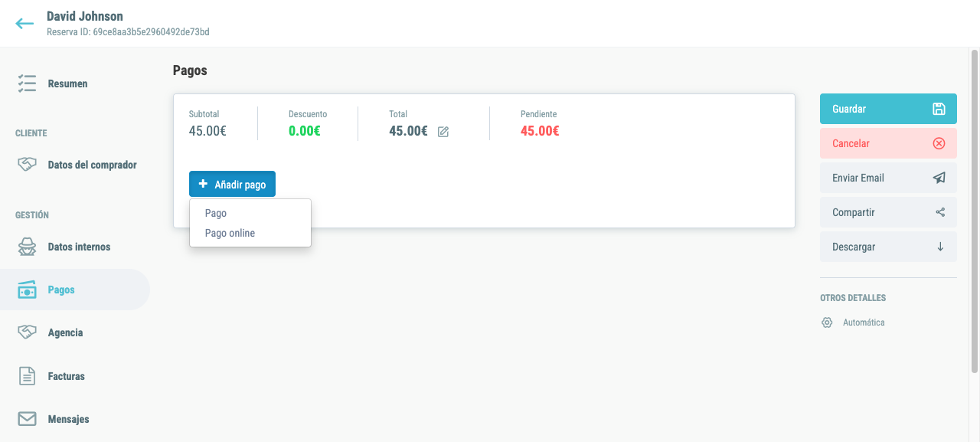Click the download arrow icon on Descargar

tap(940, 247)
